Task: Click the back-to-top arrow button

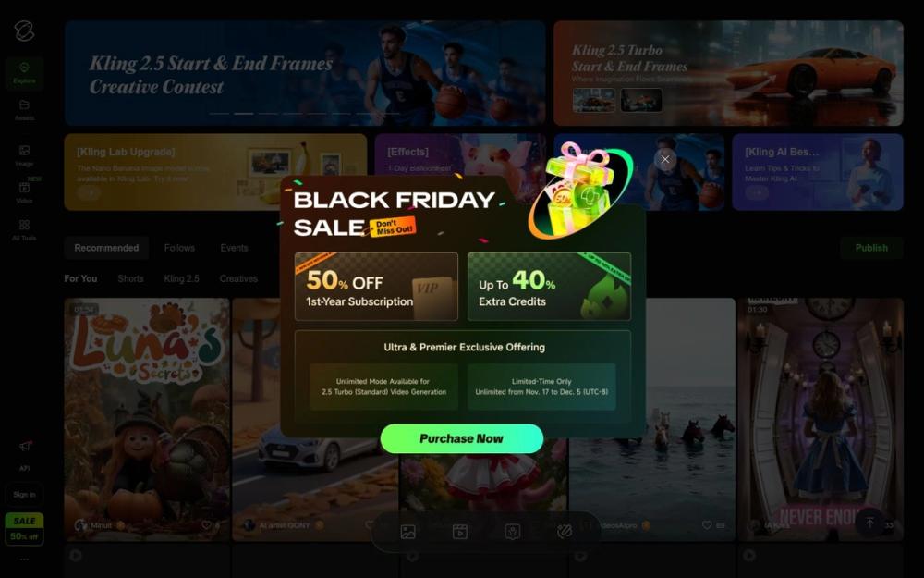Action: (x=869, y=523)
